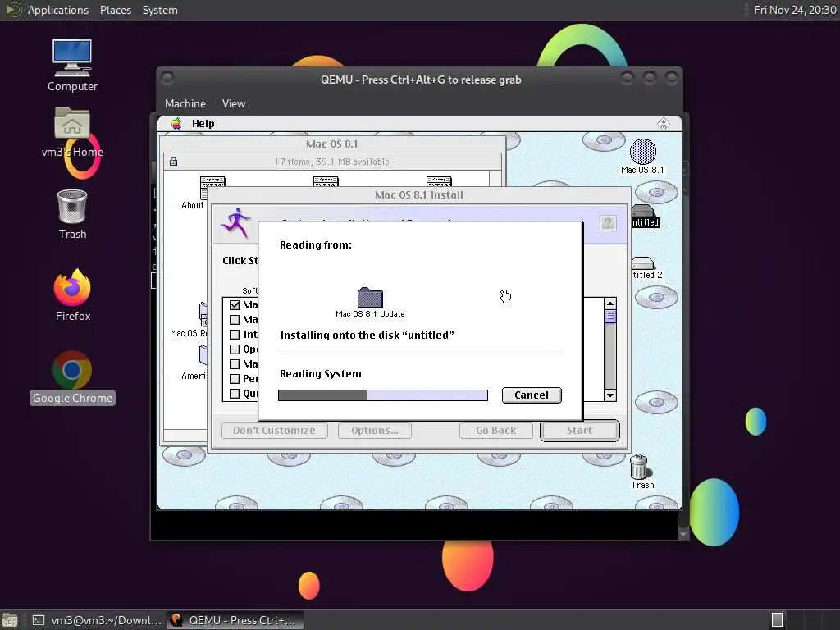
Task: Click the question mark help button in installer
Action: point(608,223)
